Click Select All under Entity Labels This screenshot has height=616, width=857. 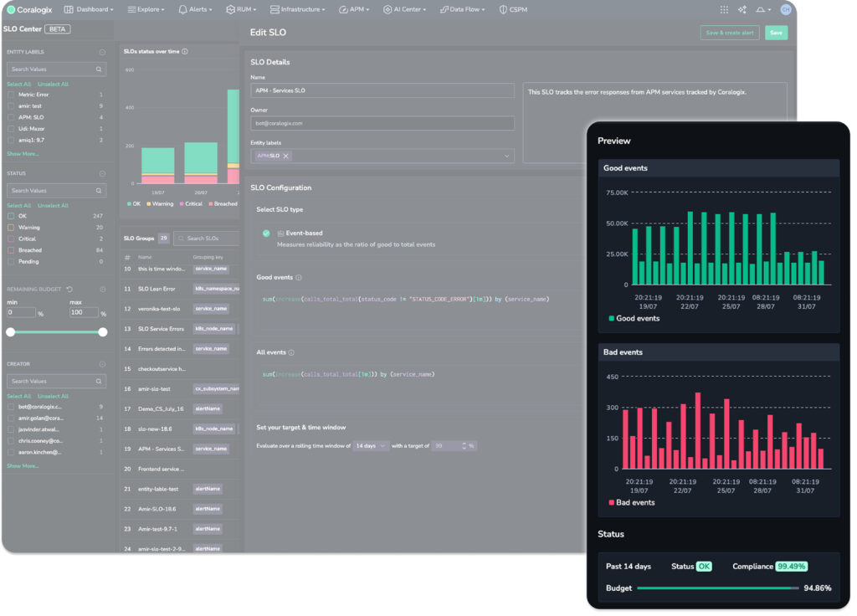coord(18,85)
